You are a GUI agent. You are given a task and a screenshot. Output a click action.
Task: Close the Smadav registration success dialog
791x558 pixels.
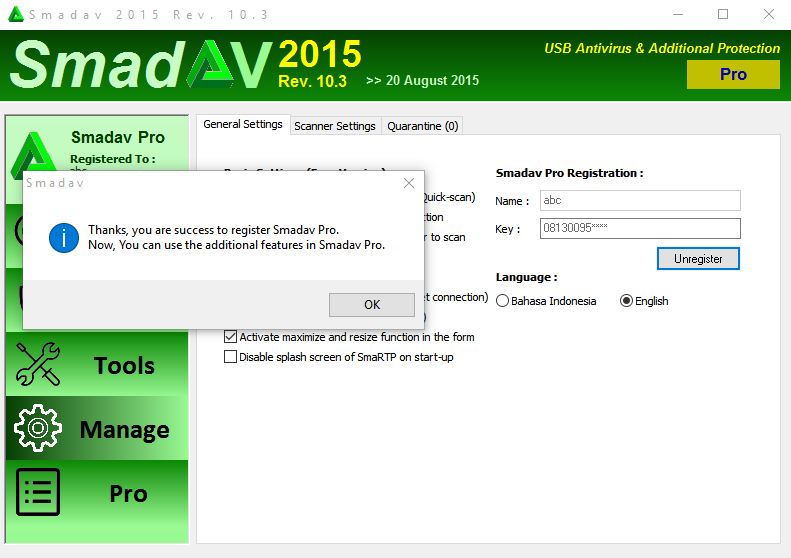click(x=409, y=183)
